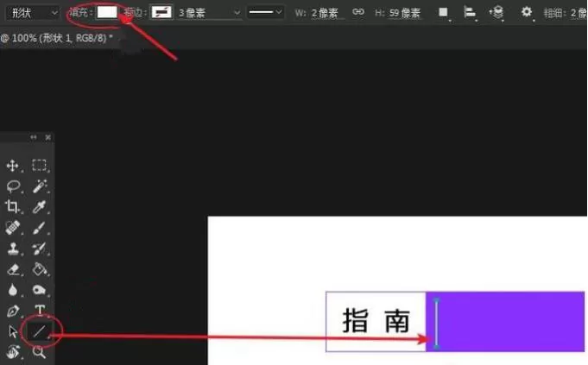Click the stroke color swatch
This screenshot has height=365, width=588.
pyautogui.click(x=161, y=12)
